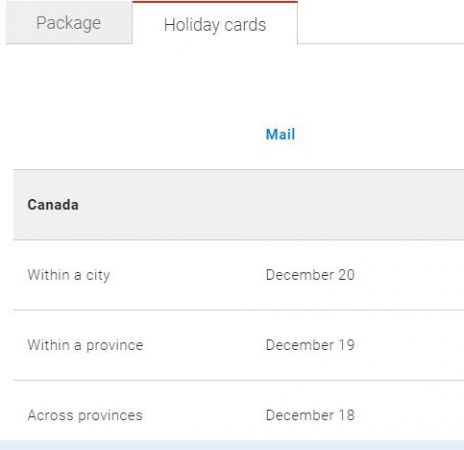Click blank area between tabs and Mail heading
Image resolution: width=464 pixels, height=450 pixels.
click(232, 83)
